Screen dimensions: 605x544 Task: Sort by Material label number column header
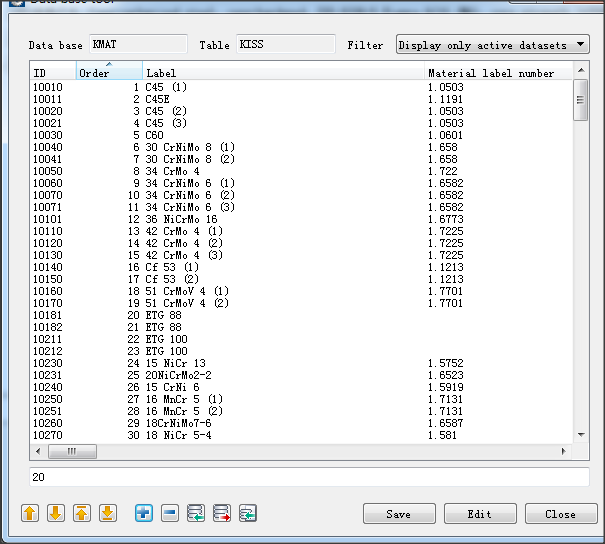498,73
